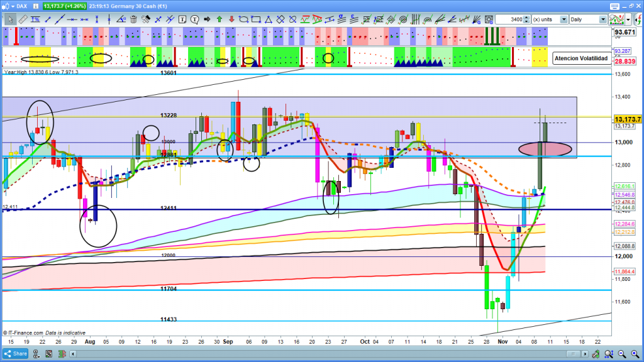Select the cursor pointer tool
Viewport: 644px width, 362px height.
tap(11, 19)
